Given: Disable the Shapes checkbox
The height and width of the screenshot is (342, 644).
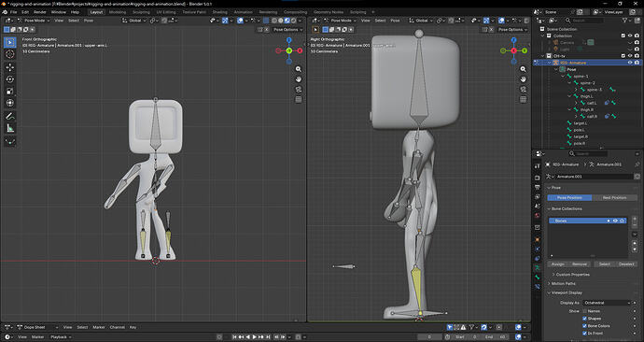Looking at the screenshot, I should click(x=584, y=319).
